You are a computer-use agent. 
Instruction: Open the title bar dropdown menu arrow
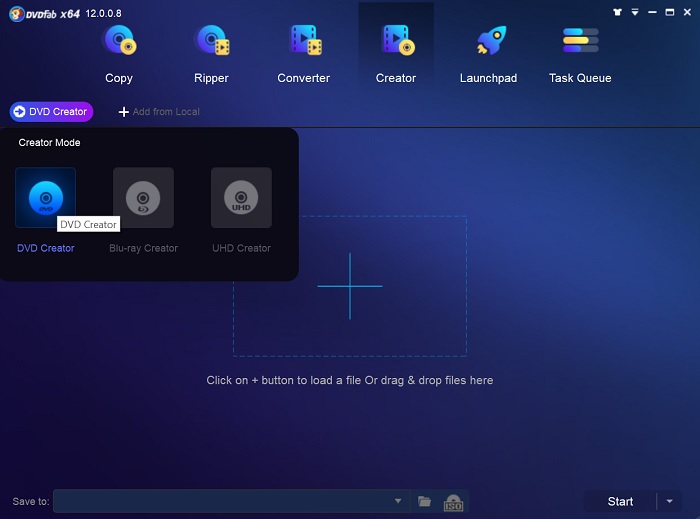click(x=635, y=12)
